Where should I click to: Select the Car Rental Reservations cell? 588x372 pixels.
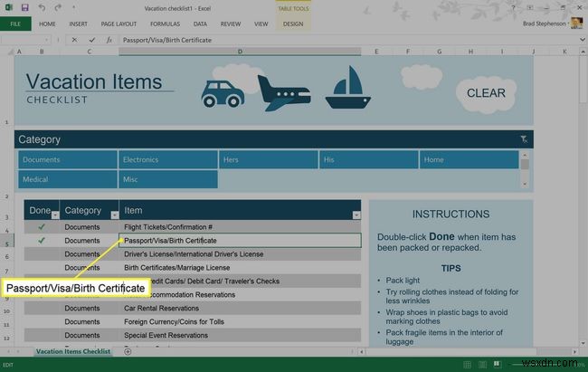pos(240,308)
